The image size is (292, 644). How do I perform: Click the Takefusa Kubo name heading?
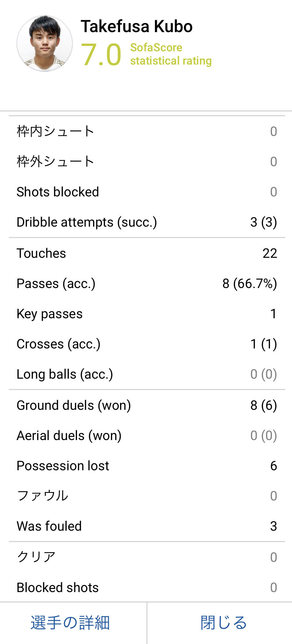[137, 26]
